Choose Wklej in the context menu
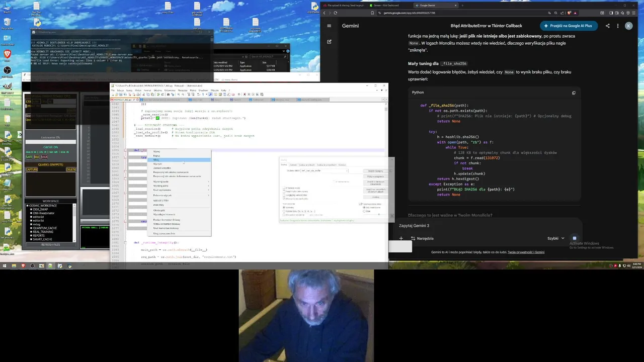Viewport: 644px width, 362px height. [x=179, y=160]
